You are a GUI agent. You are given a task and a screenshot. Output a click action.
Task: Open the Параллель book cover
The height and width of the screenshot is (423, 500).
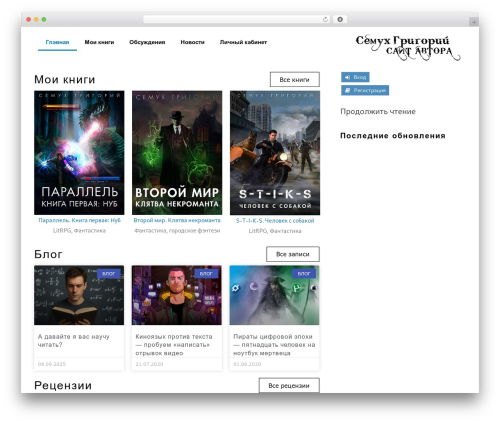tap(79, 153)
